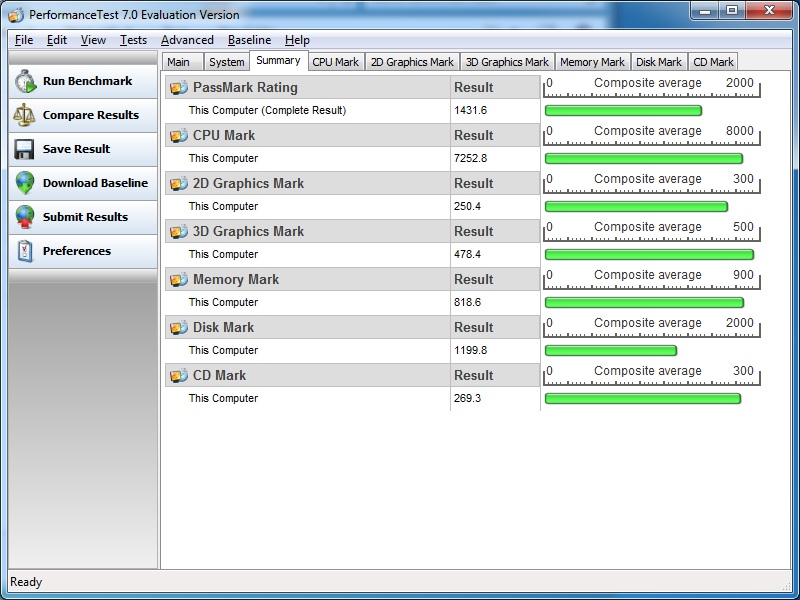Screen dimensions: 800x600
Task: Click the Memory Mark header icon
Action: 179,280
